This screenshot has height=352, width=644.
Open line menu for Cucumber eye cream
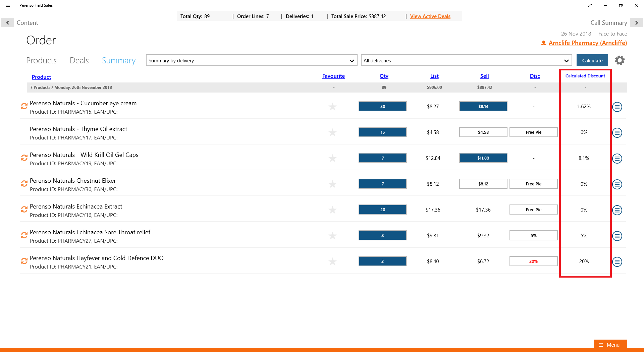pos(617,107)
